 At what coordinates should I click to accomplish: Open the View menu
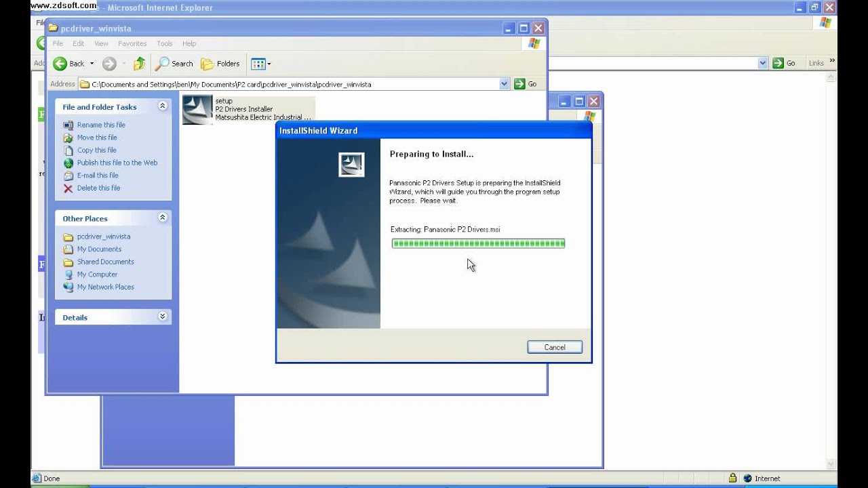101,43
